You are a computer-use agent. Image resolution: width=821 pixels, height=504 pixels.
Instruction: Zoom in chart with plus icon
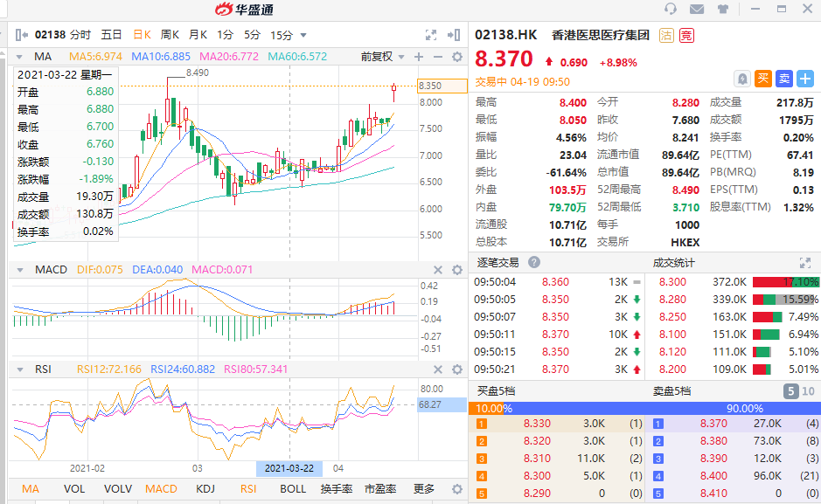coord(419,57)
